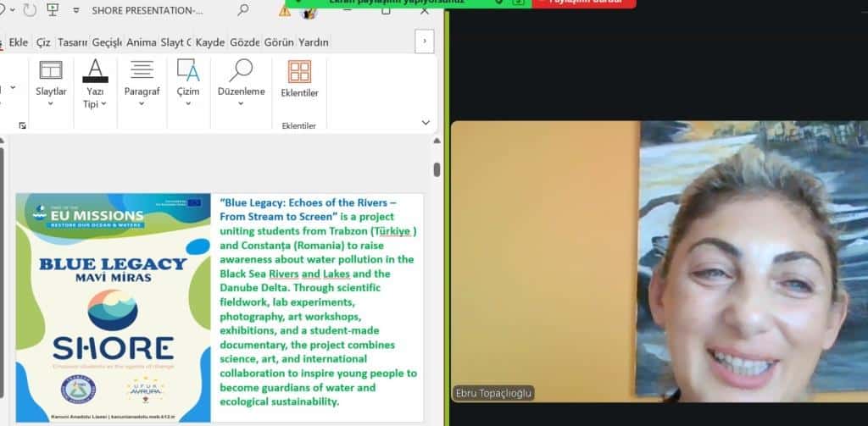Select the Çizim drawing tools icon
Image resolution: width=868 pixels, height=426 pixels.
pyautogui.click(x=187, y=70)
